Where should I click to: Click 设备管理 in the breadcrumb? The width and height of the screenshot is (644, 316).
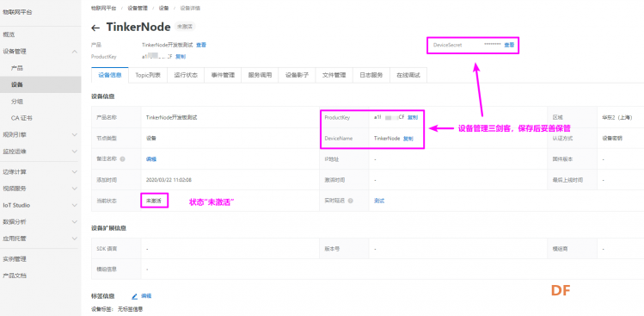[137, 8]
